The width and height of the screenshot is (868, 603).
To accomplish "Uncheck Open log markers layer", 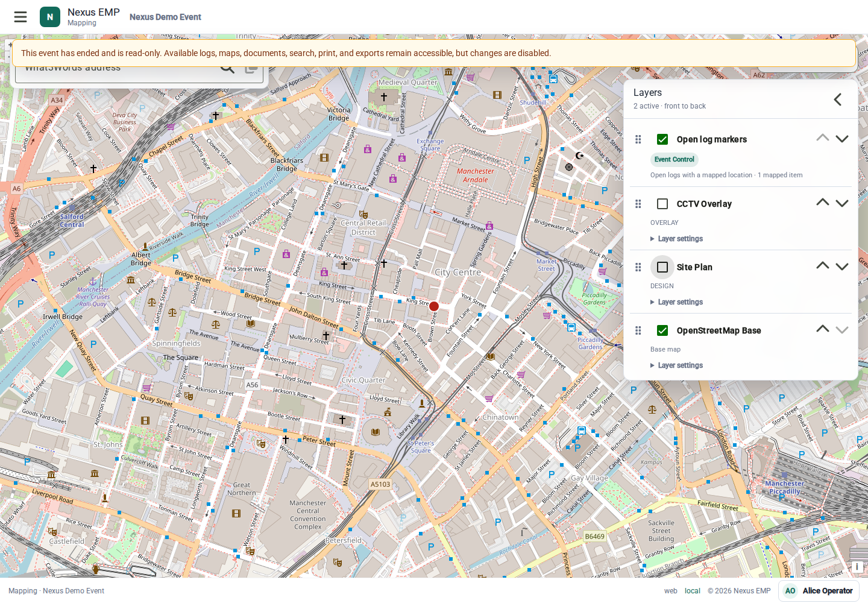I will [662, 139].
